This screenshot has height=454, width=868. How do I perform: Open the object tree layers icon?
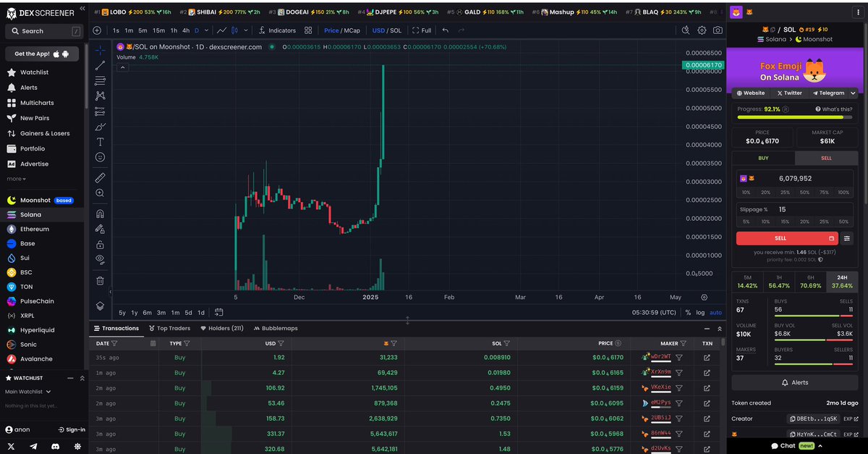point(100,306)
